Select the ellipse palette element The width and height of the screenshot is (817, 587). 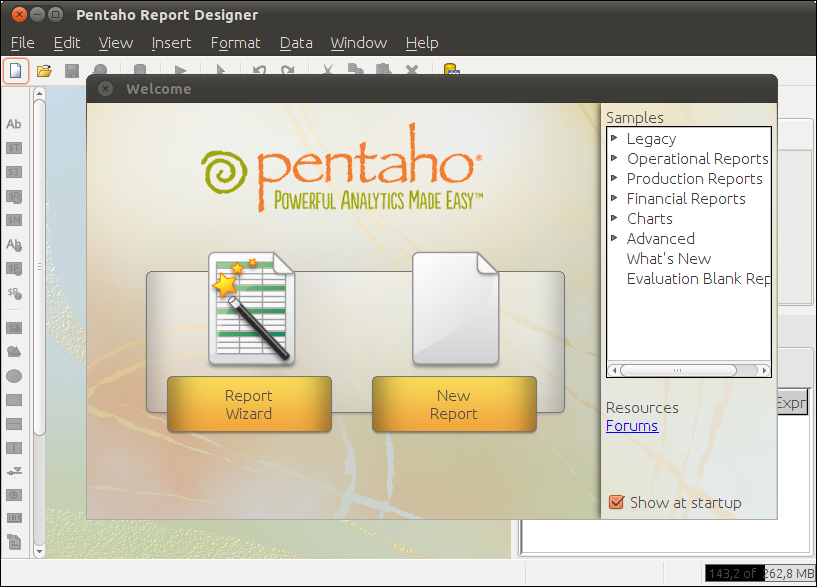[x=14, y=376]
